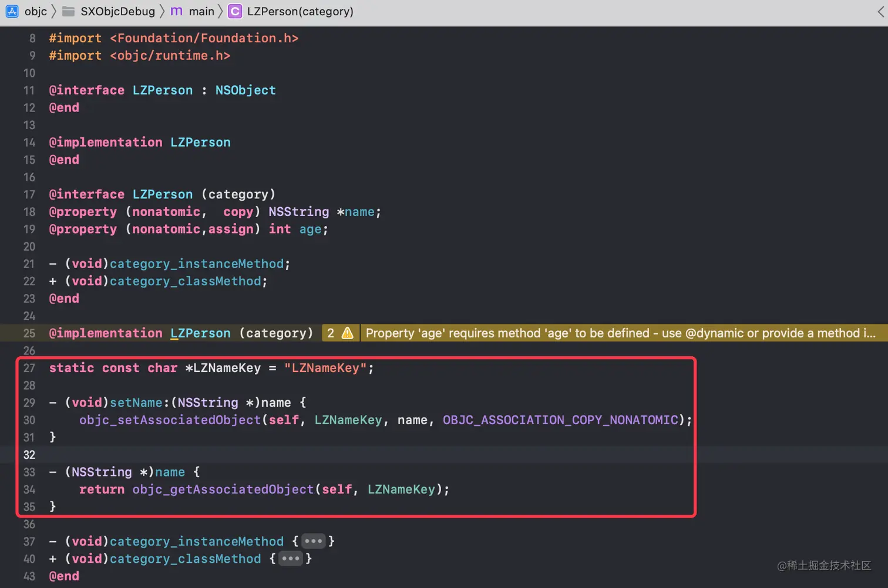The width and height of the screenshot is (888, 588).
Task: Click the final @end on line 43
Action: click(64, 576)
